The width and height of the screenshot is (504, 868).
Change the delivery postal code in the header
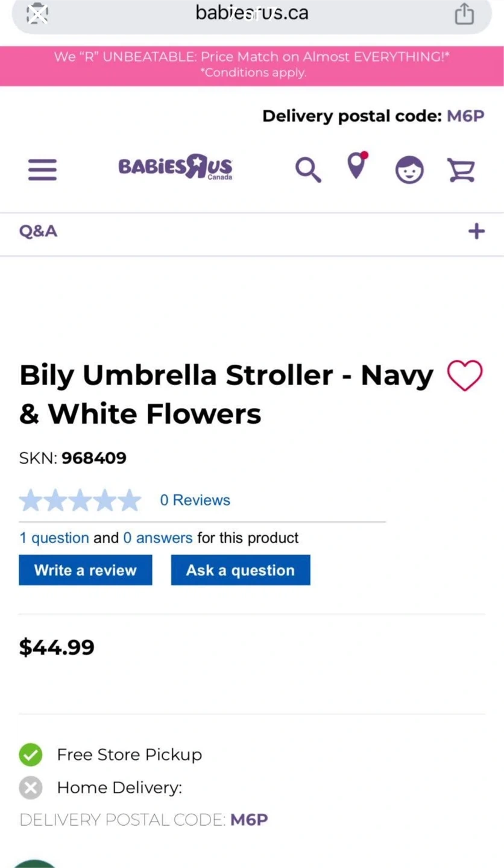pyautogui.click(x=465, y=116)
